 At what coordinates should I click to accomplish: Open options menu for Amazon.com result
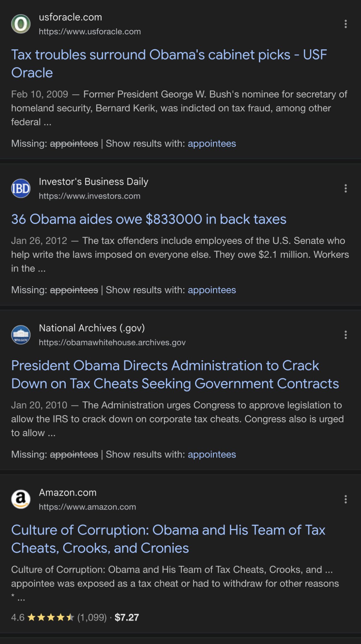click(346, 499)
